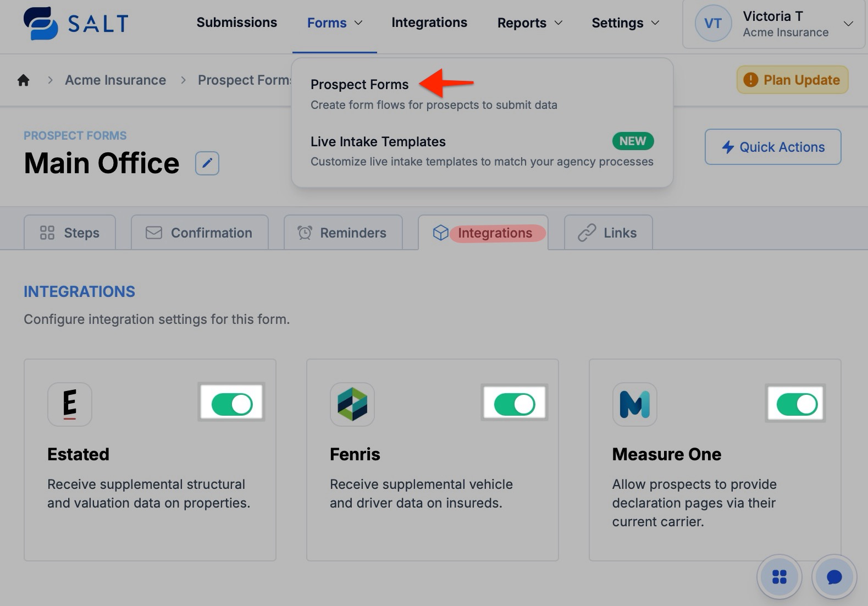Go to home via house icon
Viewport: 868px width, 606px height.
[23, 80]
